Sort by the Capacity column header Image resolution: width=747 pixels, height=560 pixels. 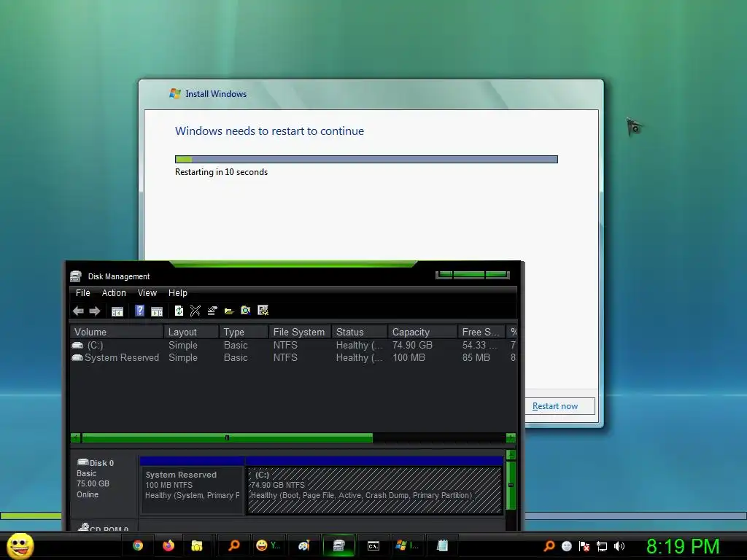[423, 332]
